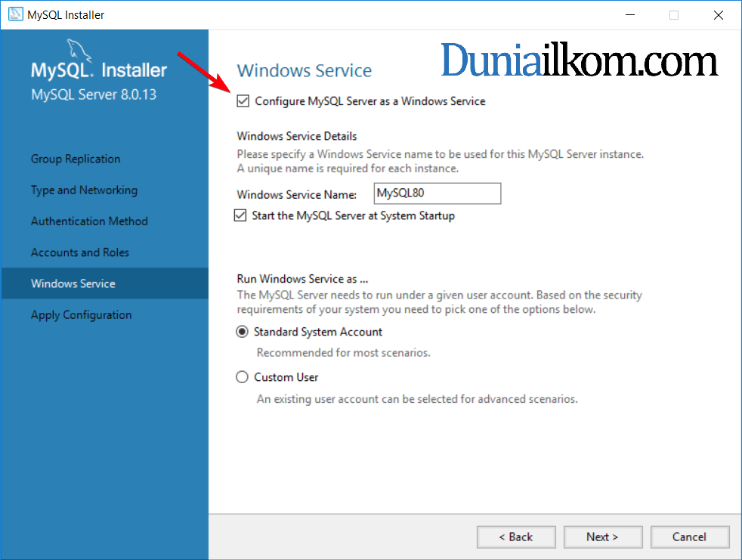Viewport: 742px width, 560px height.
Task: Click 'Recommended for most scenarios.' text
Action: [x=344, y=353]
